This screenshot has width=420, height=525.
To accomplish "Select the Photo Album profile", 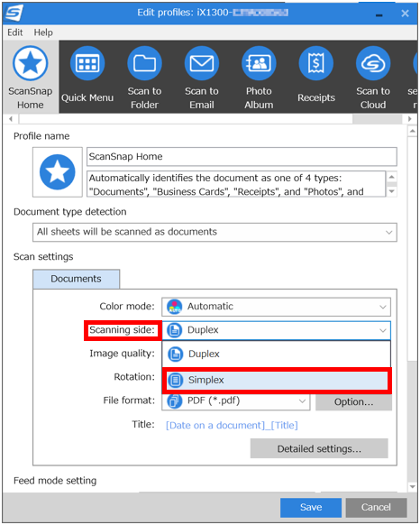I will click(259, 77).
